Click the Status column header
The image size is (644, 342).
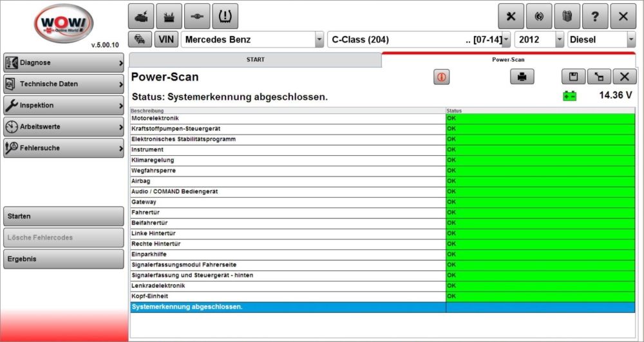[x=540, y=110]
